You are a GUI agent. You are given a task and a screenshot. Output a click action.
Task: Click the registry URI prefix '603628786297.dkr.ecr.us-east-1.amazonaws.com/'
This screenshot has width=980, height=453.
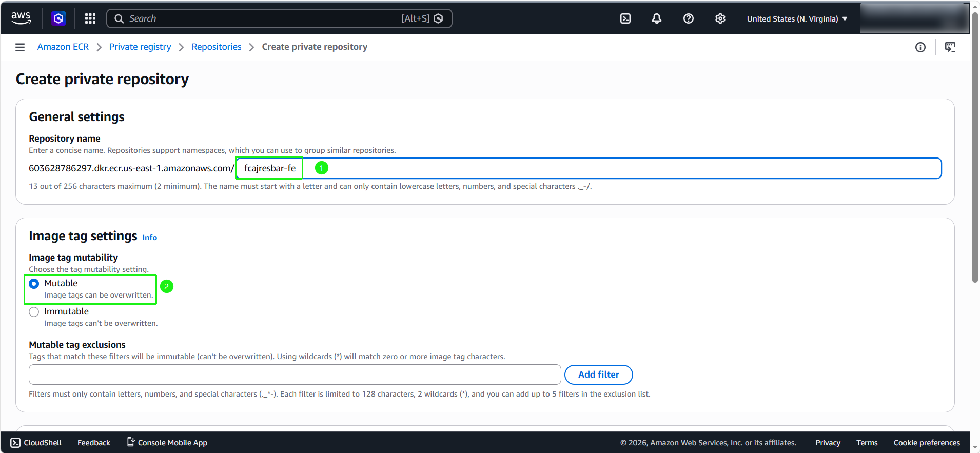click(131, 168)
